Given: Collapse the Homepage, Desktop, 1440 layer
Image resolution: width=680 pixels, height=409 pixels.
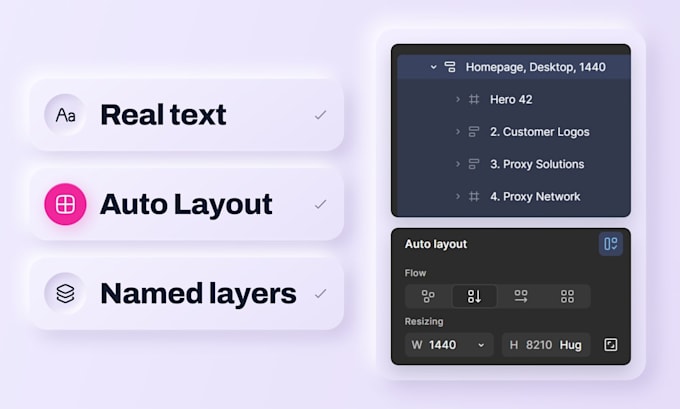Looking at the screenshot, I should [433, 67].
